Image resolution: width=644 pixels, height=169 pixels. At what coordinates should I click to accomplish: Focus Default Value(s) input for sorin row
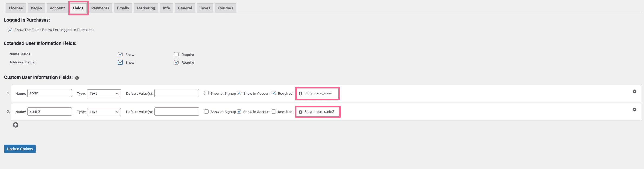pyautogui.click(x=177, y=93)
